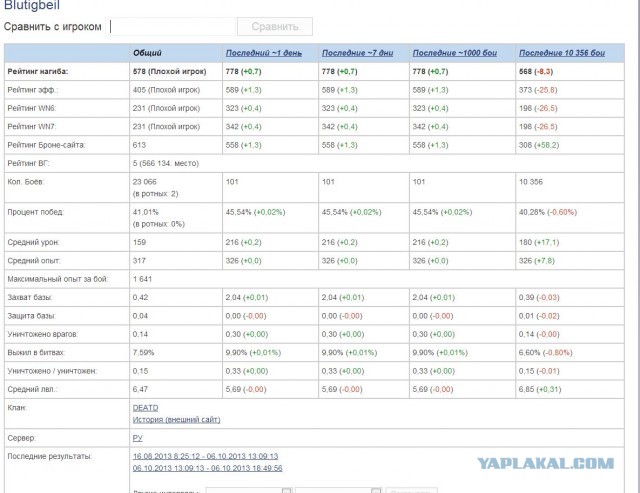
Task: Select the Общий column header
Action: point(147,53)
